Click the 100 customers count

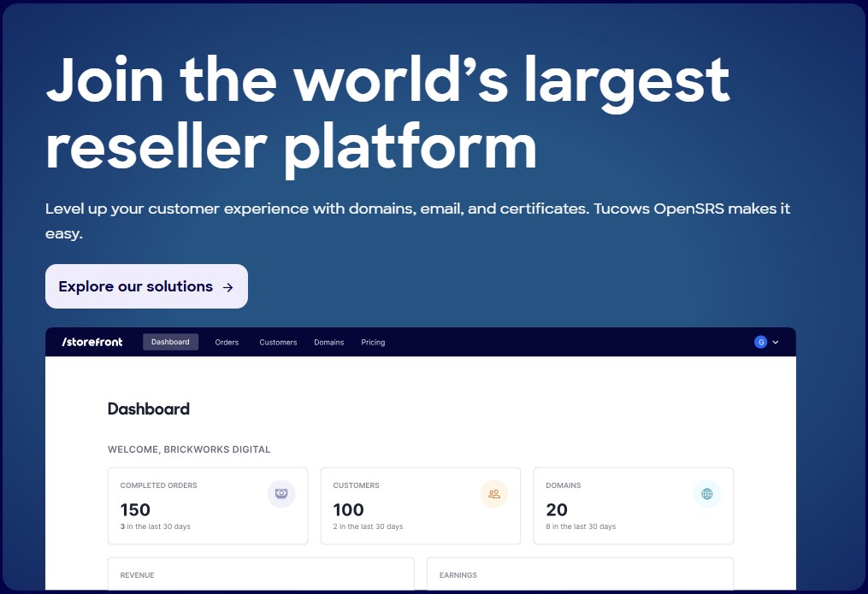pyautogui.click(x=348, y=509)
